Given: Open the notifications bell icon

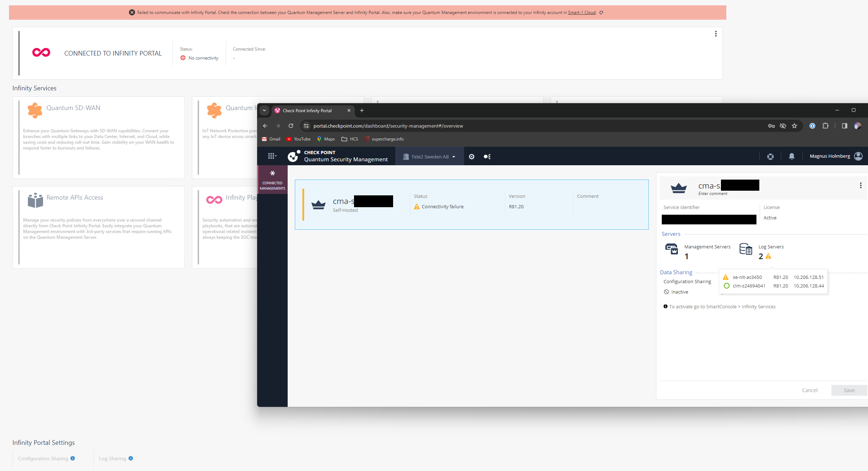Looking at the screenshot, I should click(x=792, y=156).
